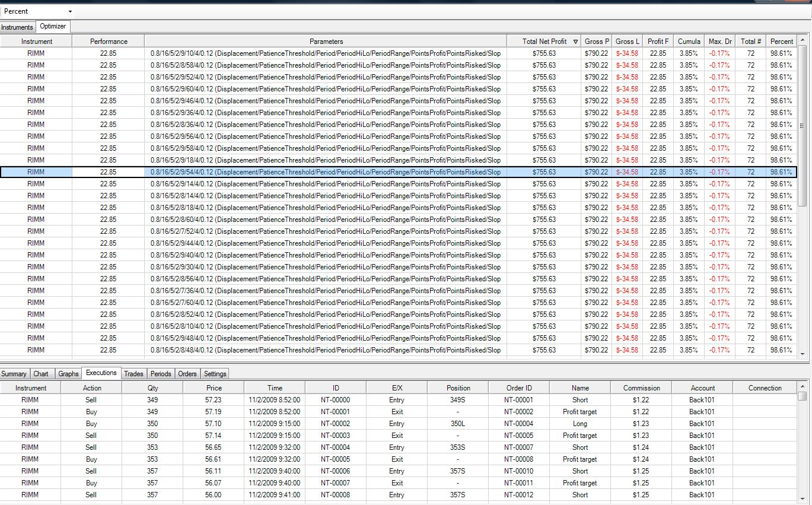Sort optimizer results by Performance column

click(x=109, y=42)
